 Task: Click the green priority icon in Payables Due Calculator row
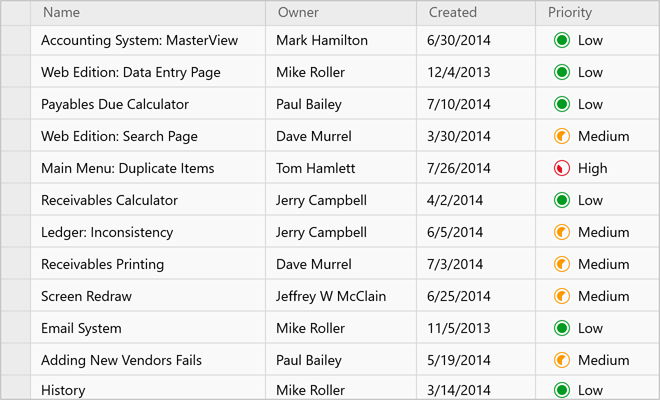tap(561, 105)
